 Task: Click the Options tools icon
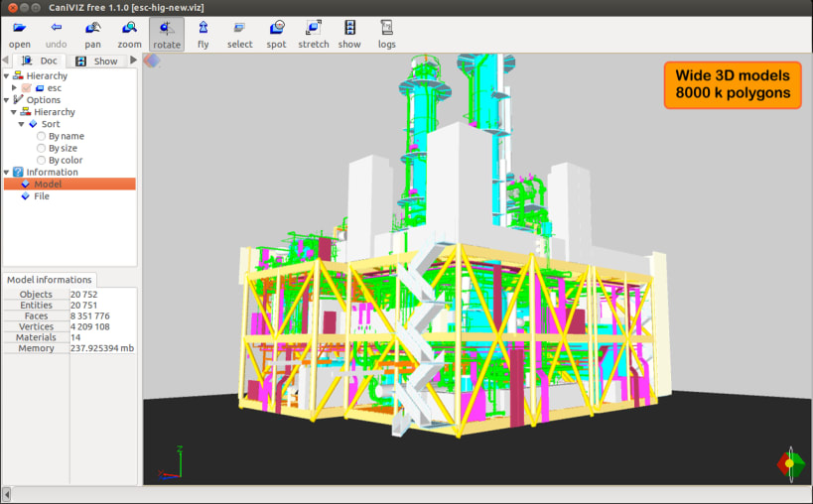pos(18,99)
